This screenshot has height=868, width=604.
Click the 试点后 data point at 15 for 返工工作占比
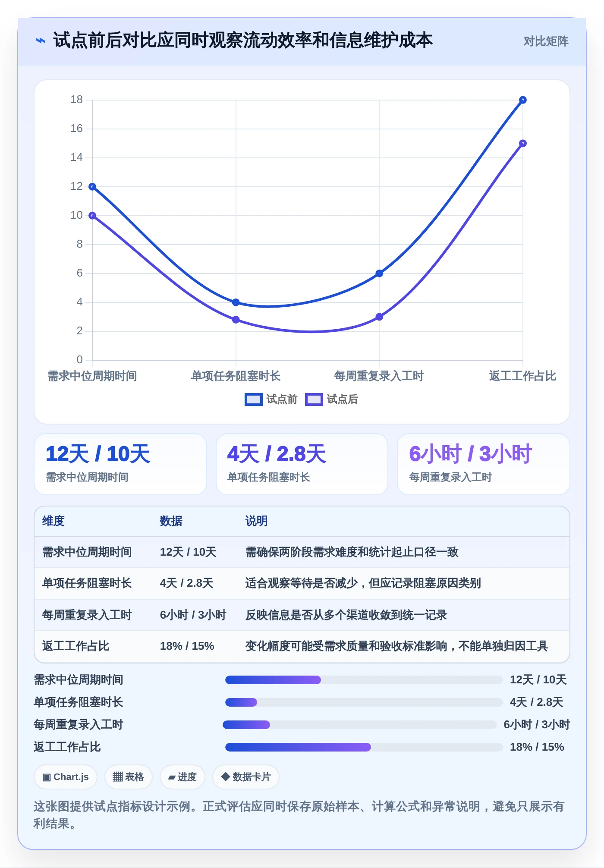pos(522,144)
